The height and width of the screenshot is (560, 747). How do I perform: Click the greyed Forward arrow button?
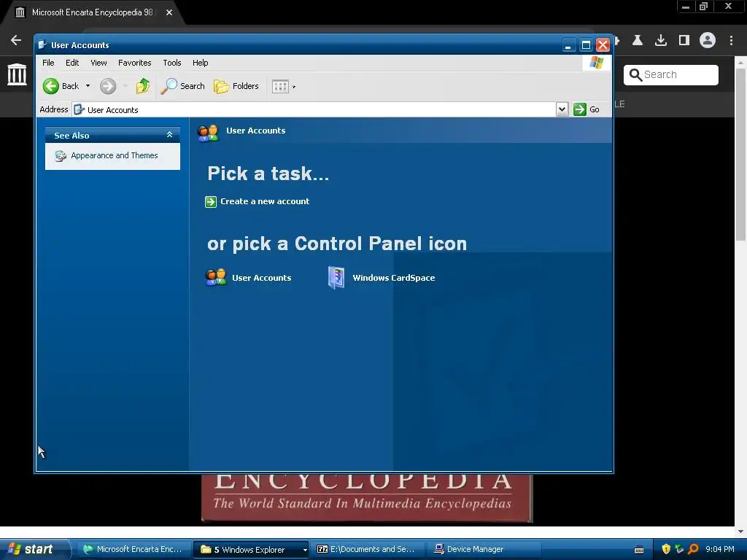coord(108,86)
